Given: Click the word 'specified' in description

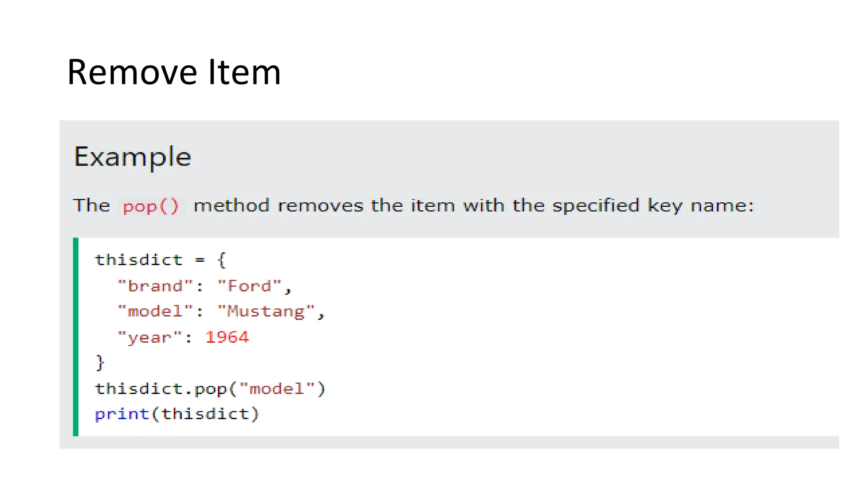Looking at the screenshot, I should point(595,206).
